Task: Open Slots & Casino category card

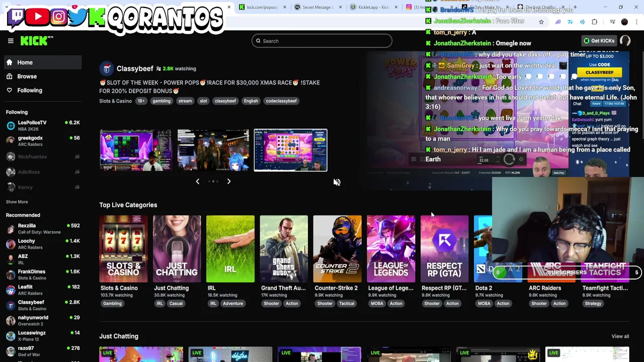Action: [123, 249]
